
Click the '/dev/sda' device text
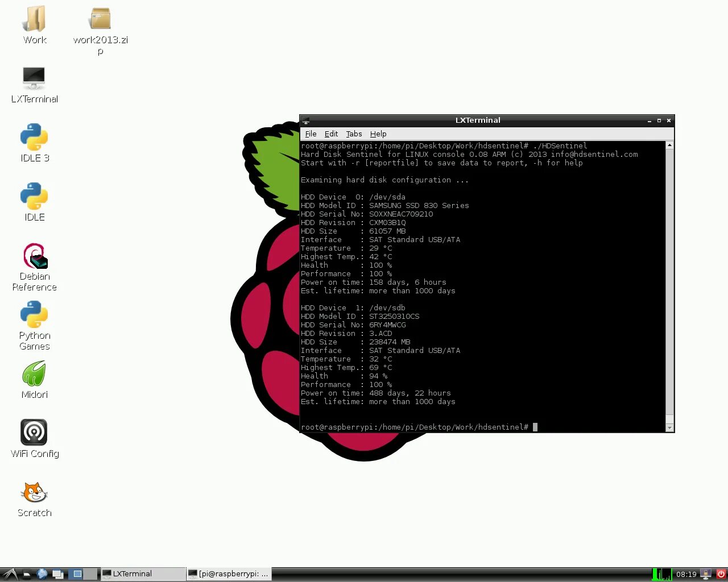pos(387,197)
